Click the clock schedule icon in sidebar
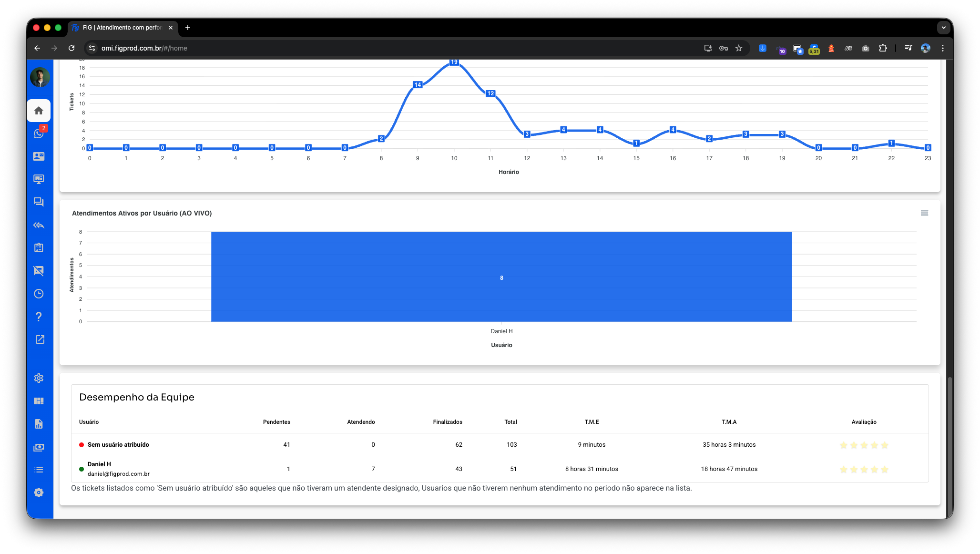This screenshot has height=554, width=980. click(x=39, y=294)
